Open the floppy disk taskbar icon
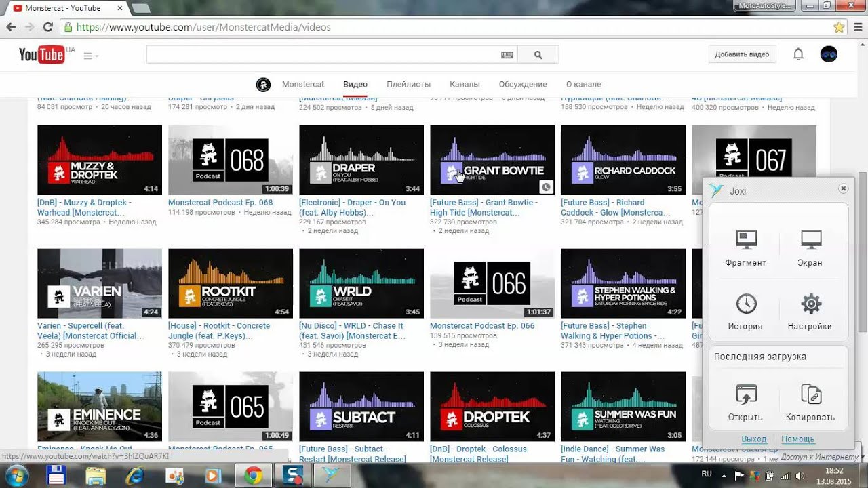 coord(56,476)
